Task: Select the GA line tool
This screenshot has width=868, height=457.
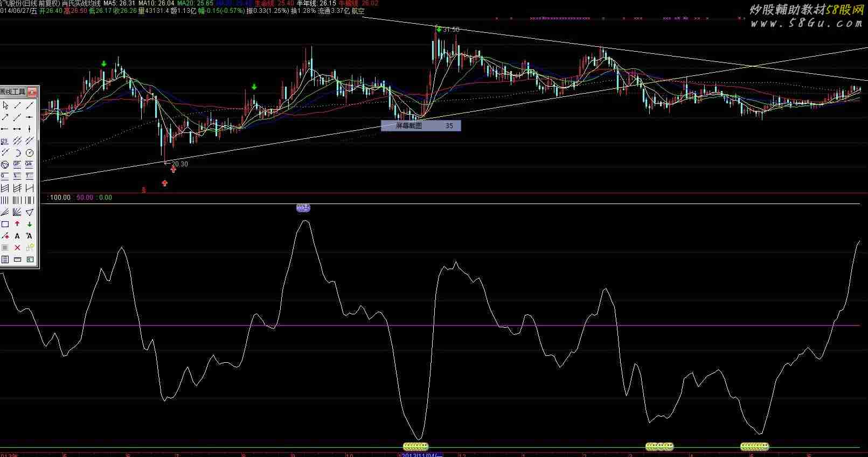Action: pyautogui.click(x=30, y=165)
